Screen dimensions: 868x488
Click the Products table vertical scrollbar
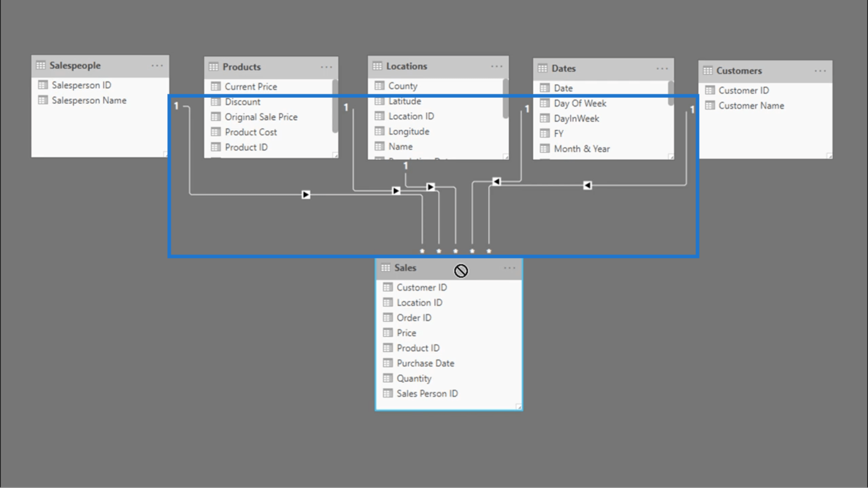coord(335,106)
